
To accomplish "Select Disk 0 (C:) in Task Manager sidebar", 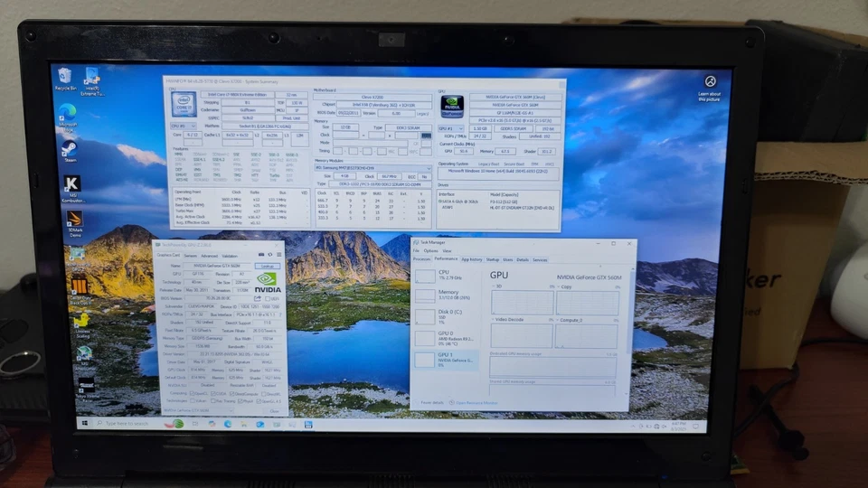I will click(446, 317).
